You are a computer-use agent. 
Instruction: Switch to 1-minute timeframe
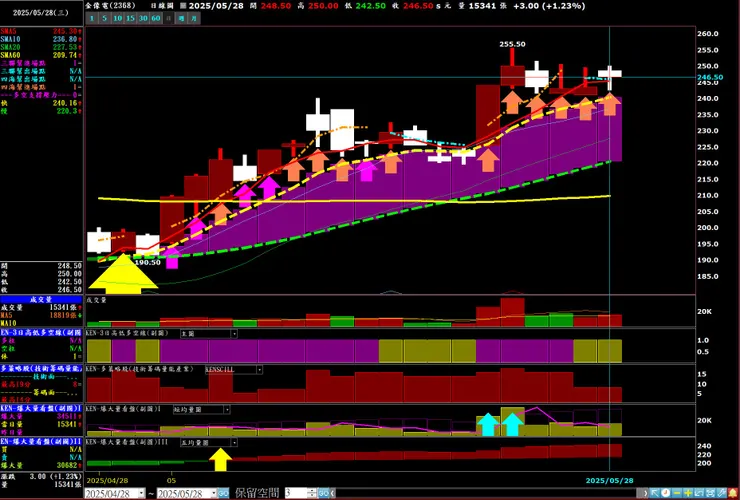pyautogui.click(x=92, y=18)
